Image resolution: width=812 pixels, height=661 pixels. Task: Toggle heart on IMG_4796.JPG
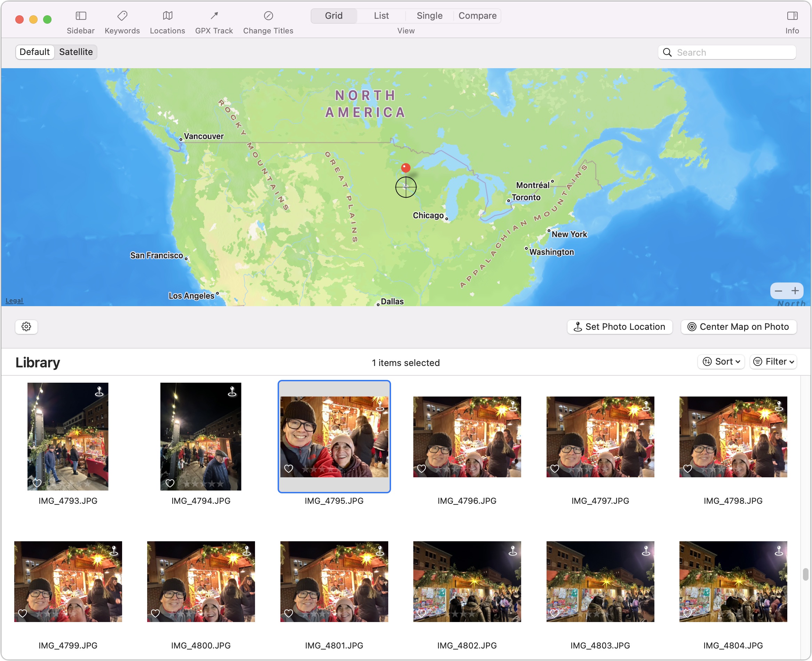(421, 469)
